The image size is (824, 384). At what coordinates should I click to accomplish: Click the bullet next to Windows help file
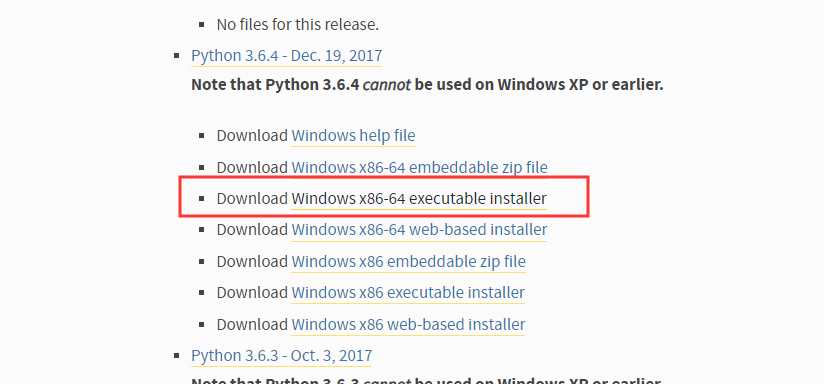pos(202,136)
